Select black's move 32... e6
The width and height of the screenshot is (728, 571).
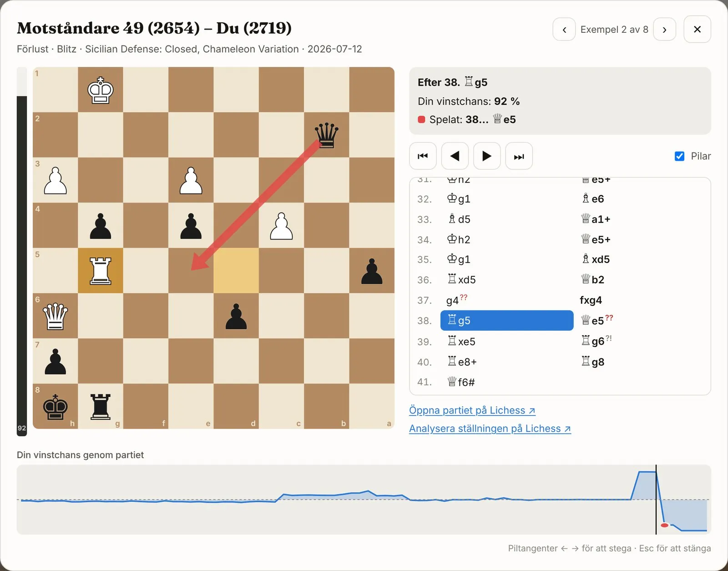593,199
